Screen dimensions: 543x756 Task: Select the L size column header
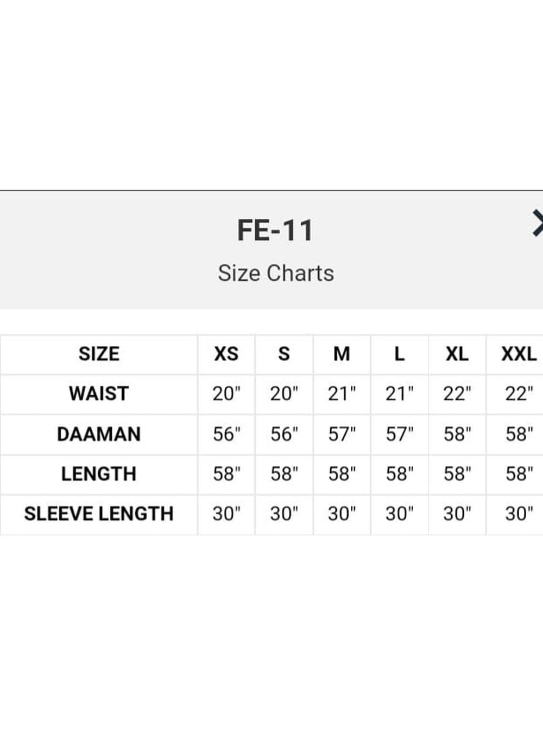399,354
